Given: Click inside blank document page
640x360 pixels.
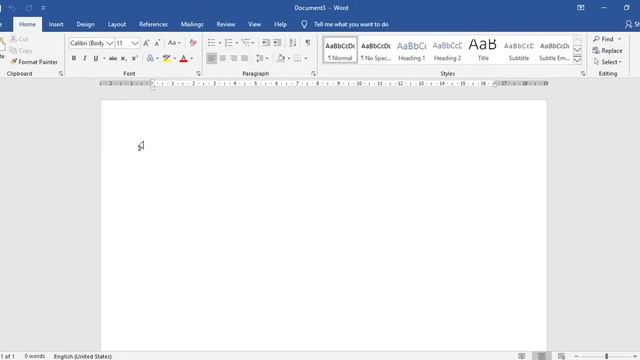Looking at the screenshot, I should tap(323, 225).
